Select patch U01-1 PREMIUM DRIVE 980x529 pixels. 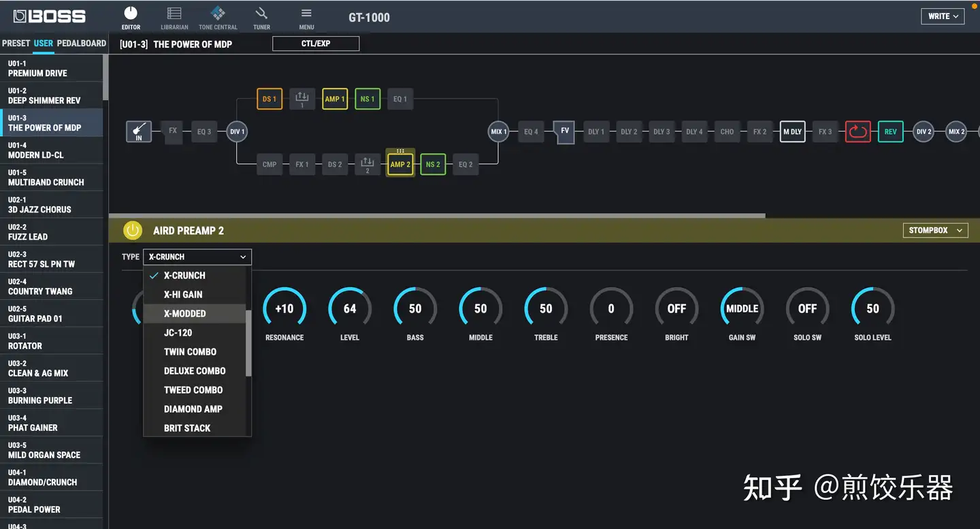tap(51, 68)
